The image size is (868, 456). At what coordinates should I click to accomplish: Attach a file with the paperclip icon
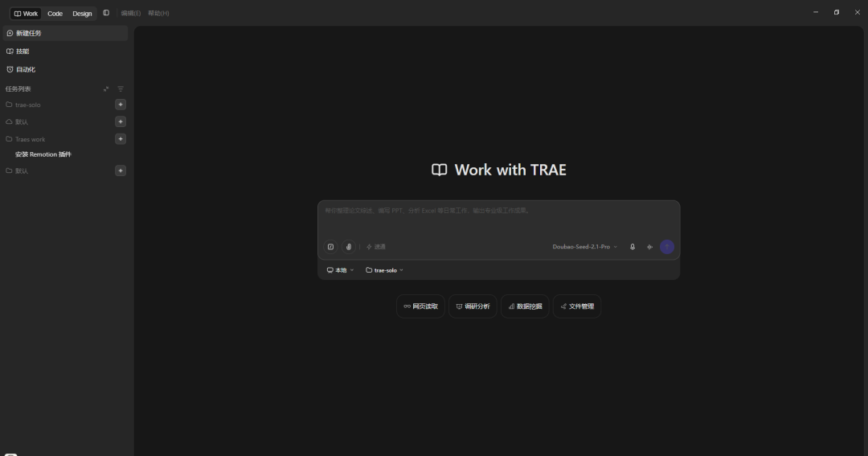[348, 247]
